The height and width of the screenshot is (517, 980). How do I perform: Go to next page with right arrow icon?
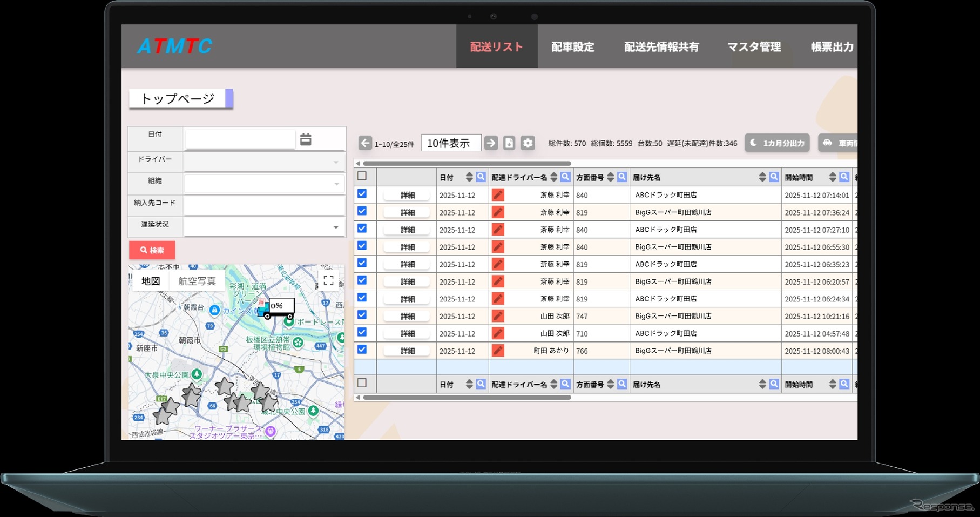click(490, 143)
